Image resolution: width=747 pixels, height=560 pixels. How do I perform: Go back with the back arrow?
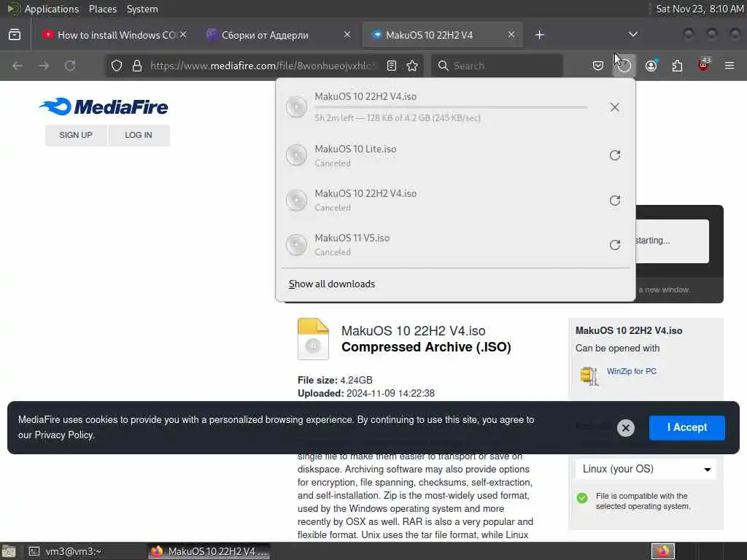(x=18, y=66)
